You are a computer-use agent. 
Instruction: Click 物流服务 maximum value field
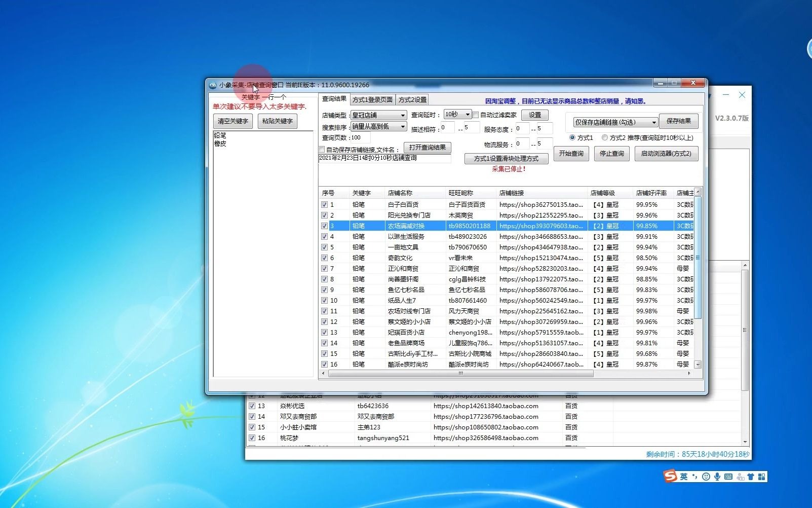(x=544, y=144)
